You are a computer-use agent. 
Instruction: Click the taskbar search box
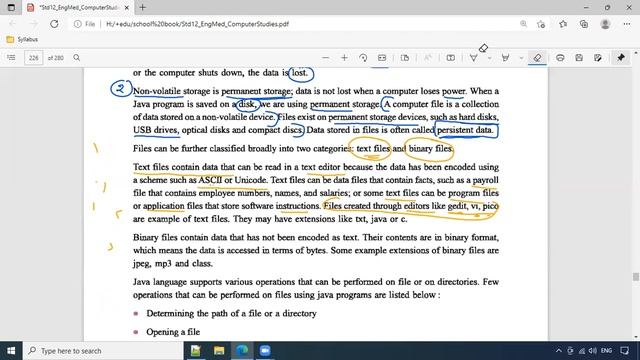tap(103, 351)
